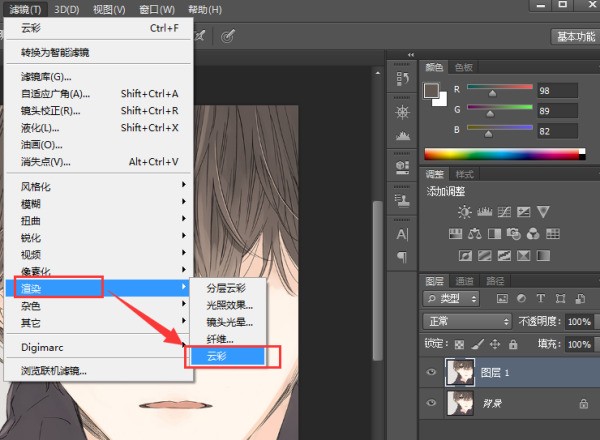Click the Levels adjustment icon

[484, 211]
